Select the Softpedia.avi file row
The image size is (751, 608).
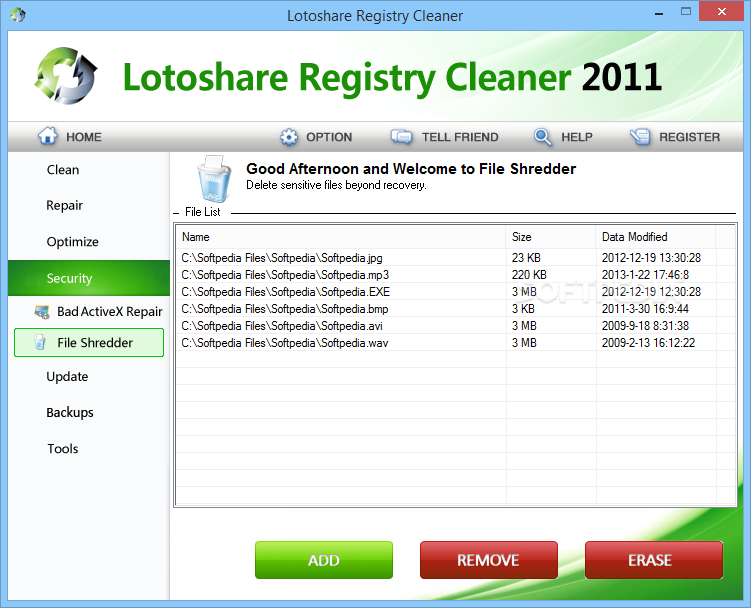click(x=456, y=326)
